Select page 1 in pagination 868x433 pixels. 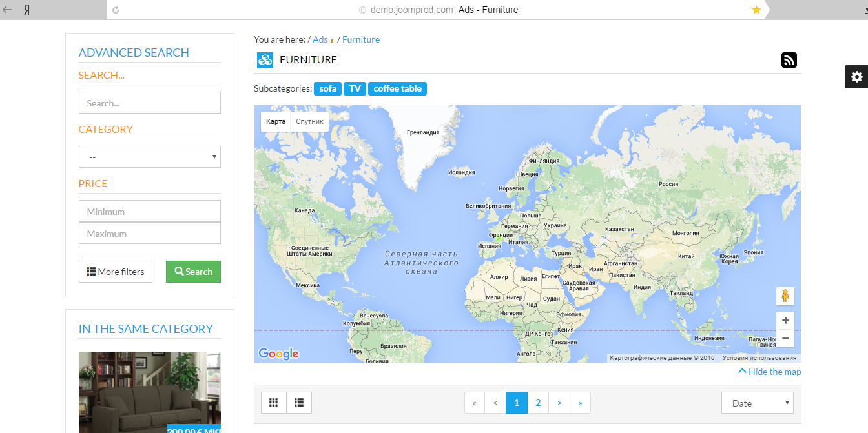coord(517,403)
